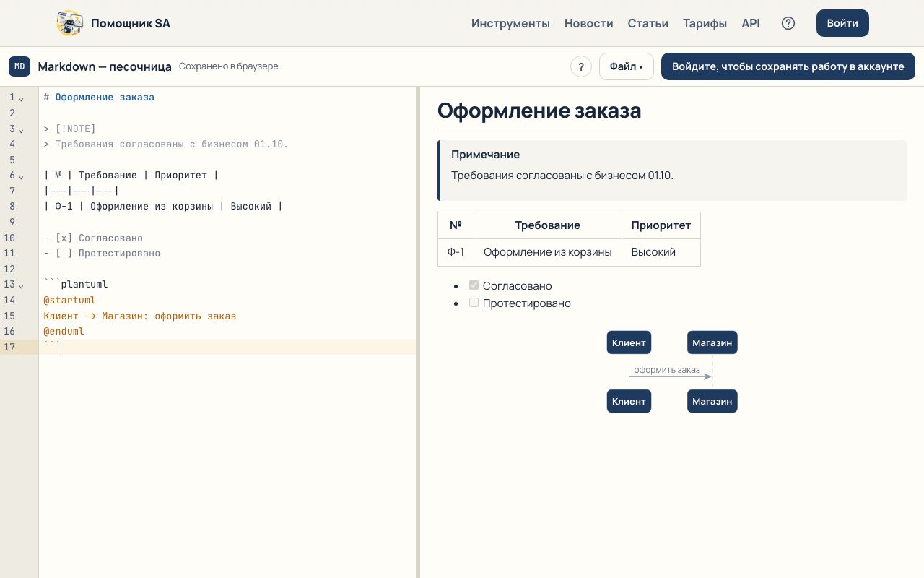Click the splitter between editor and preview

(x=418, y=332)
